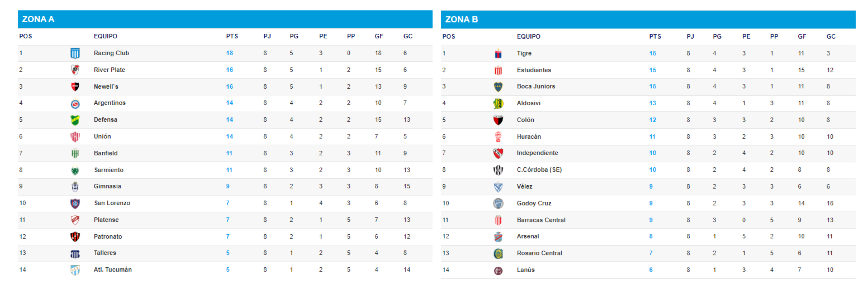Click the Tigre crest icon
The height and width of the screenshot is (298, 868).
click(x=498, y=53)
